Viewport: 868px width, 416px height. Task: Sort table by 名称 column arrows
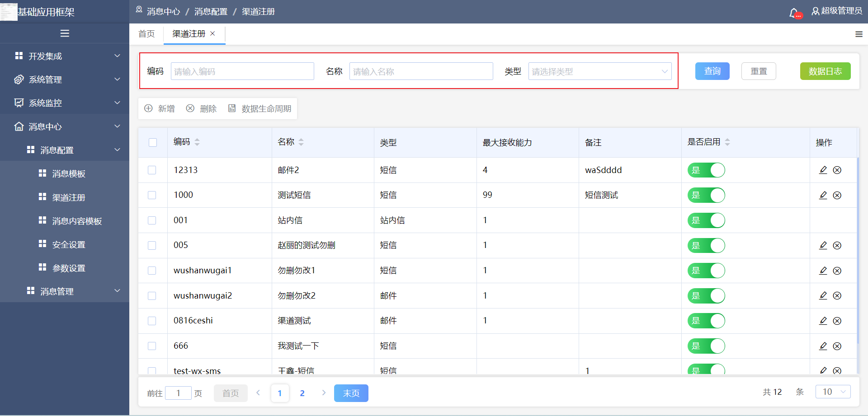coord(301,142)
